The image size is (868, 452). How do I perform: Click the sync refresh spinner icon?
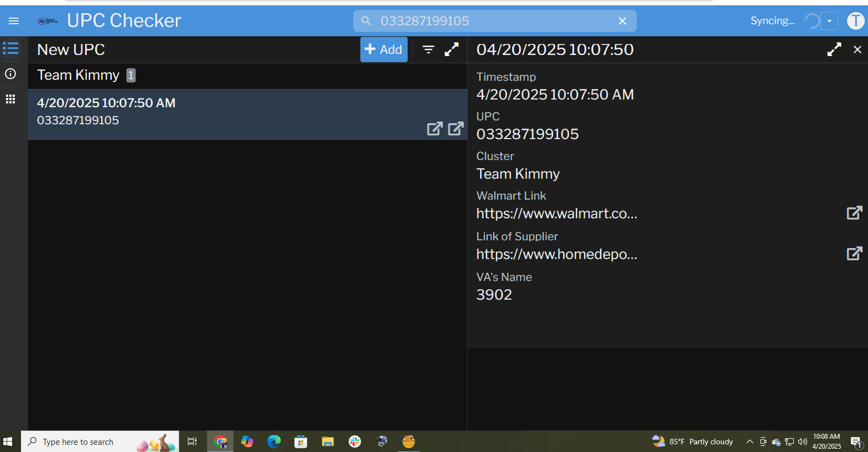[812, 21]
